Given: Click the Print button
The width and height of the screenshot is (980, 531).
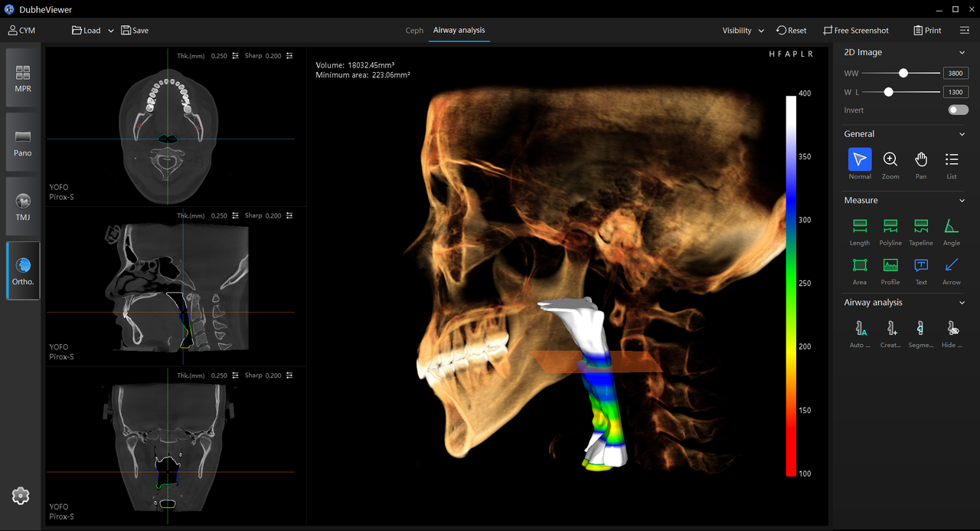Looking at the screenshot, I should [927, 31].
